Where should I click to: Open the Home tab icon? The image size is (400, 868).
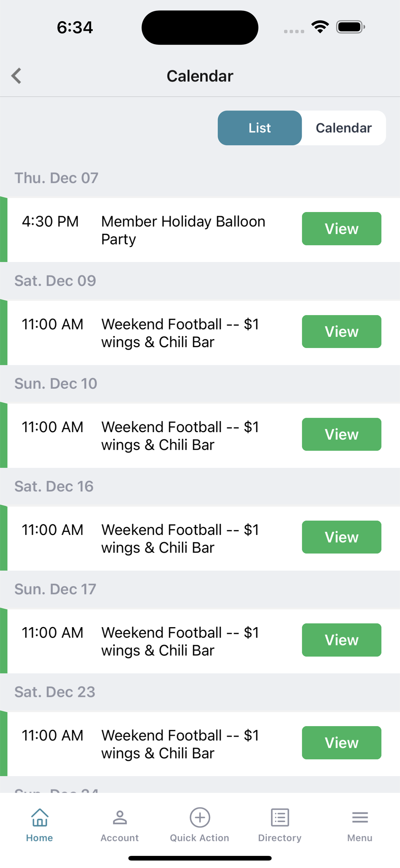[40, 817]
